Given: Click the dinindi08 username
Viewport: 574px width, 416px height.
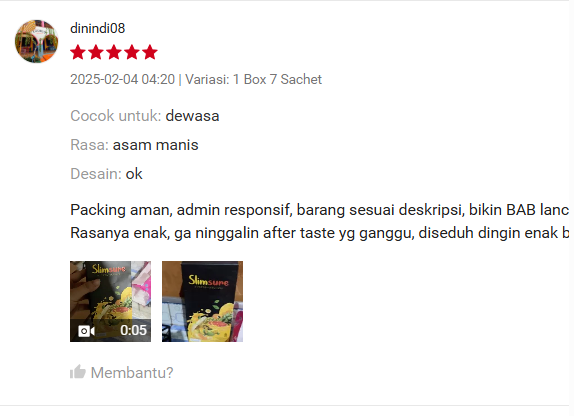Looking at the screenshot, I should coord(97,28).
